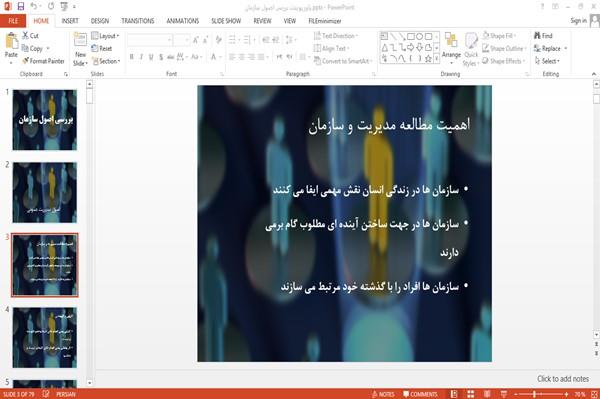Expand the Shape Effects dropdown
The image size is (600, 399).
click(504, 61)
